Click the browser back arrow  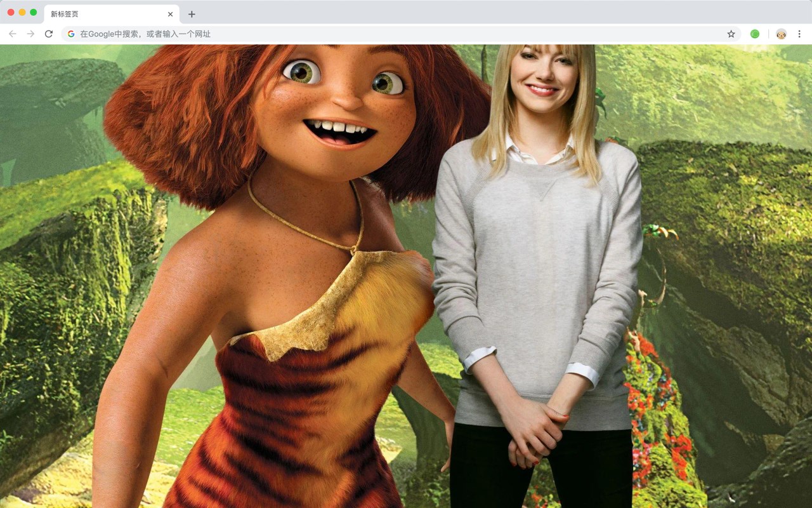(13, 34)
